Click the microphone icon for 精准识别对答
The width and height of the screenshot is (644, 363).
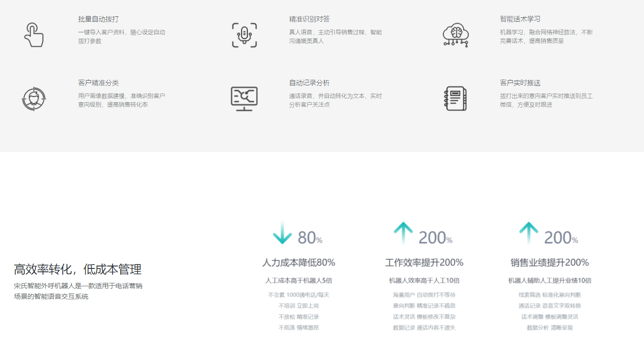pyautogui.click(x=244, y=35)
